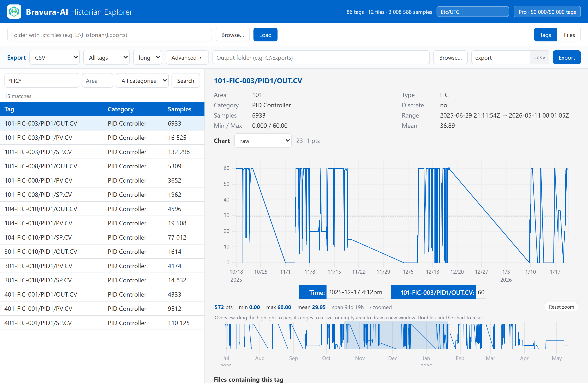Select row 401-FIC-001/PID1/OUT.CV
This screenshot has width=588, height=383.
(x=102, y=294)
